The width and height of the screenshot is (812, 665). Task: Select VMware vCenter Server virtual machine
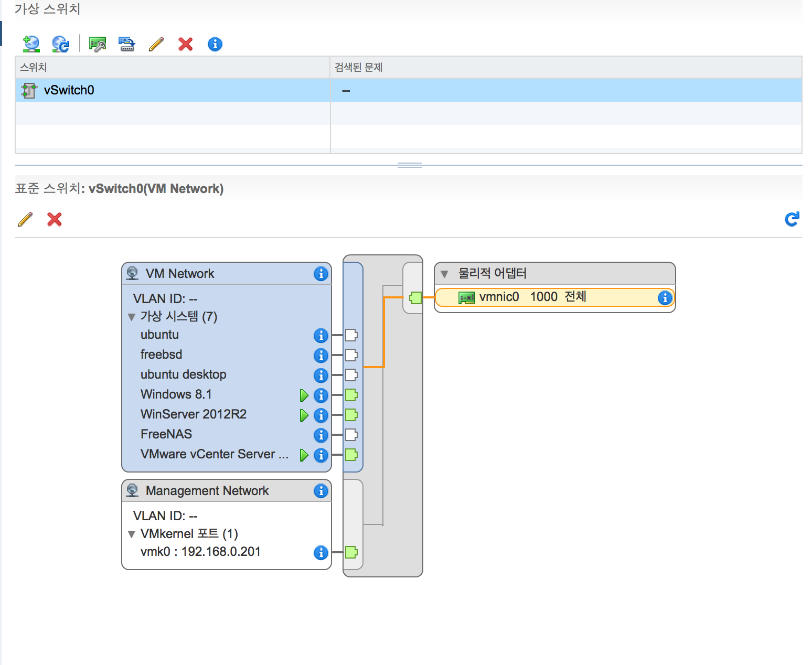tap(215, 454)
